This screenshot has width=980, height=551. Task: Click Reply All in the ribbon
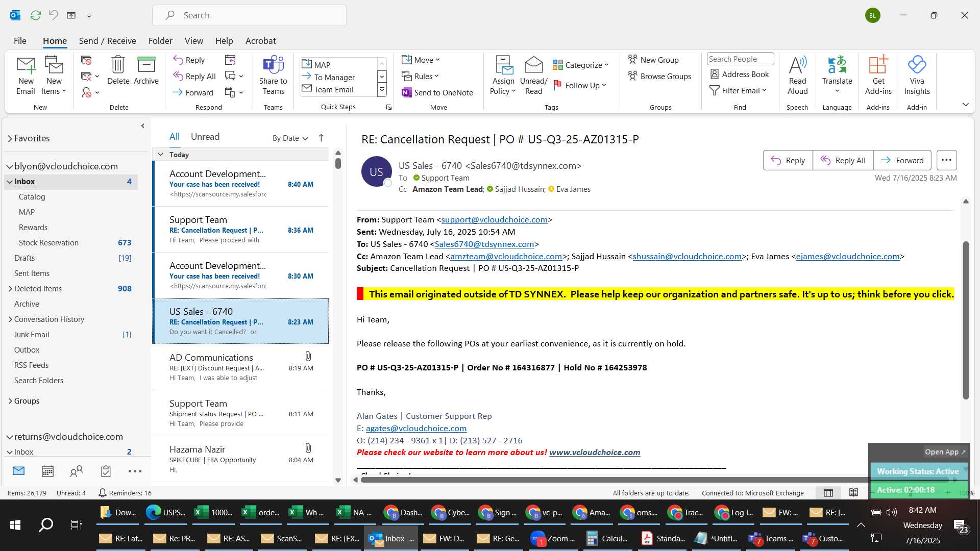[194, 76]
